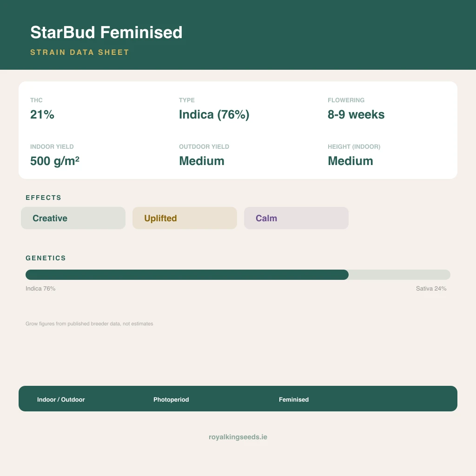
Task: Click the Feminised footer item
Action: click(x=294, y=399)
